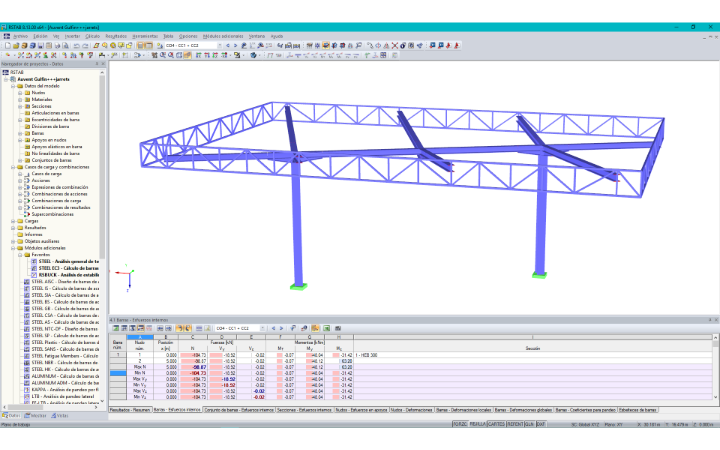Select Apoyos en nudos tree item
Screen dimensions: 720x450
click(49, 140)
